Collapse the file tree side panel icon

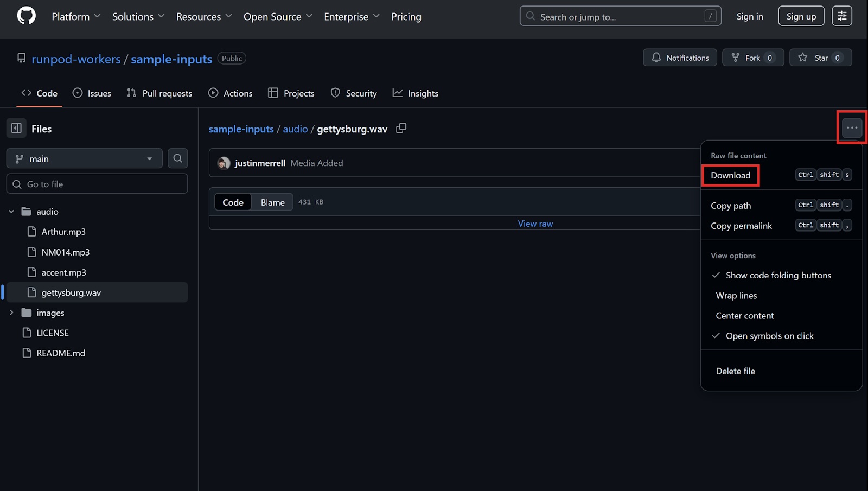[16, 129]
